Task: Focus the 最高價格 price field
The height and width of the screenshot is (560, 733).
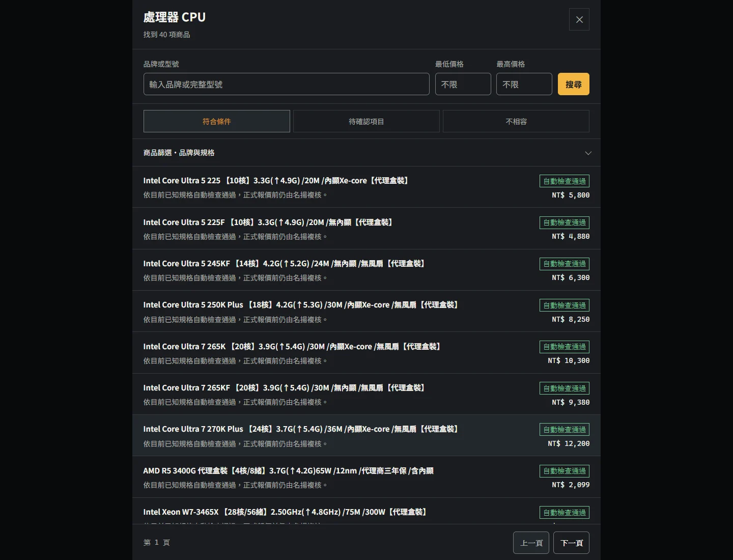Action: [x=524, y=84]
